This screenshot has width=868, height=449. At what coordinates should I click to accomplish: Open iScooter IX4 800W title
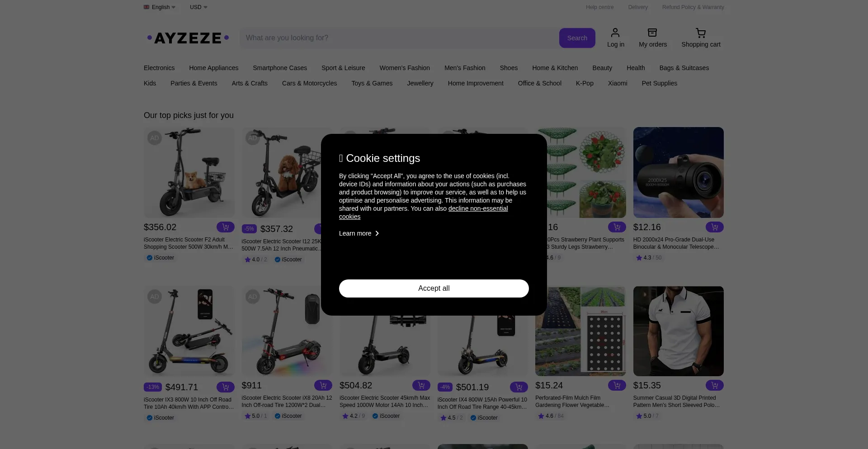(482, 403)
